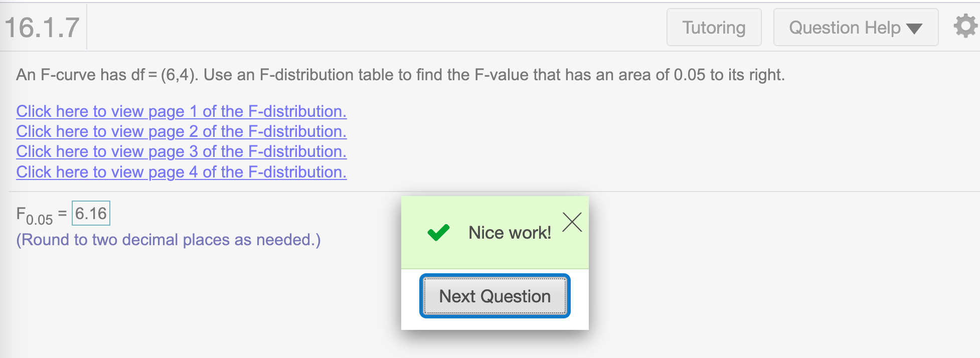Viewport: 980px width, 358px height.
Task: Click the Nice work! message text
Action: pos(510,233)
